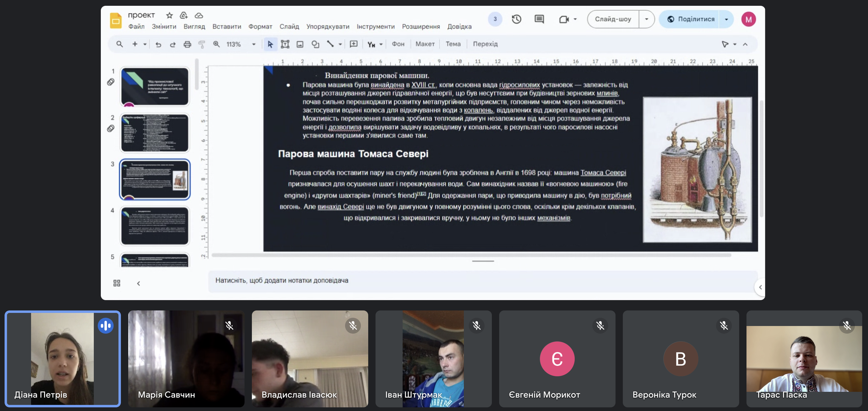
Task: Click the add comment toolbar icon
Action: [x=354, y=44]
